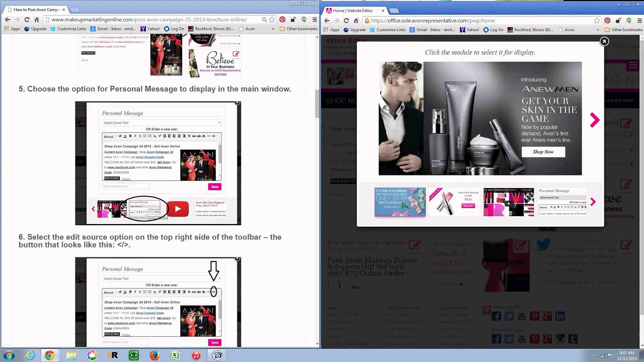The width and height of the screenshot is (644, 362).
Task: Open the home page in the right Chrome window
Action: tap(356, 21)
